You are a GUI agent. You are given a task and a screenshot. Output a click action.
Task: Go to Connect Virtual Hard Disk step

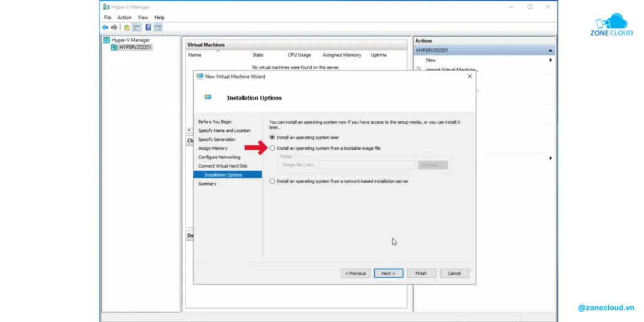(223, 166)
